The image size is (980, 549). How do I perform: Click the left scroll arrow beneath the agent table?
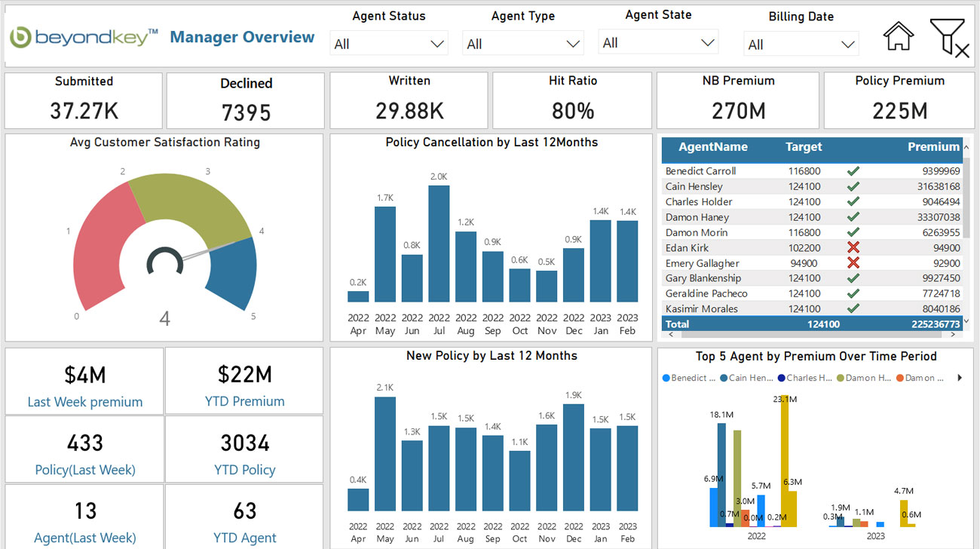669,334
